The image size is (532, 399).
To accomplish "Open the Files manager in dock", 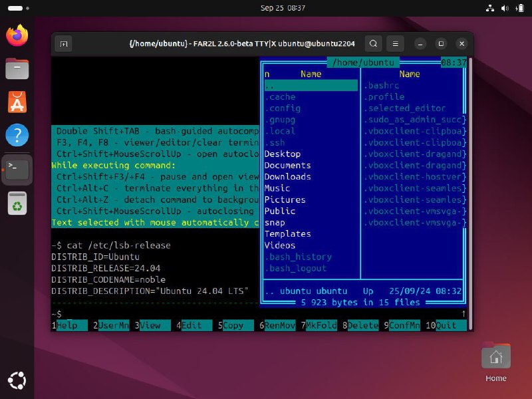I will click(17, 68).
